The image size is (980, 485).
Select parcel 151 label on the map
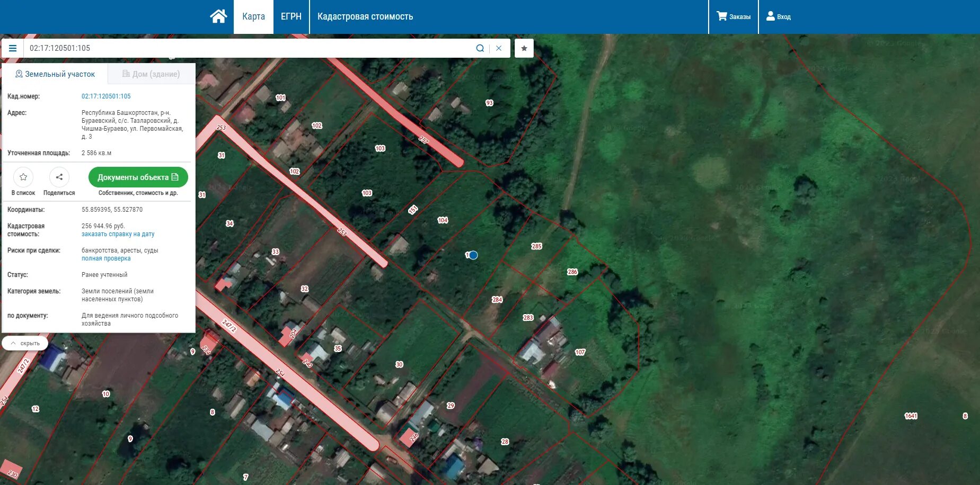point(413,210)
